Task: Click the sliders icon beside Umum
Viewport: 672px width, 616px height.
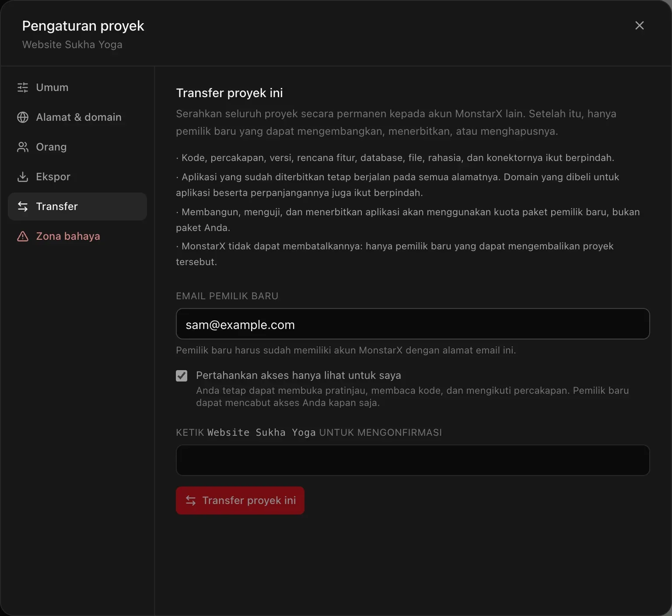Action: click(x=23, y=87)
